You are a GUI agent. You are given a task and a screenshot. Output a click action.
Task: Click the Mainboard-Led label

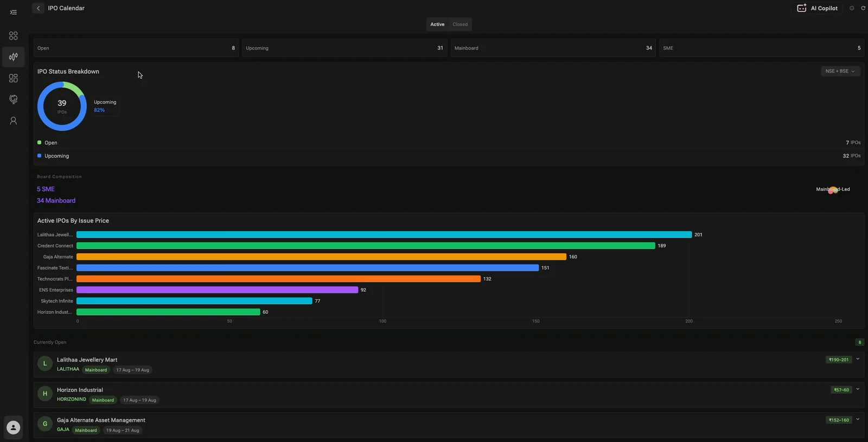(x=833, y=189)
